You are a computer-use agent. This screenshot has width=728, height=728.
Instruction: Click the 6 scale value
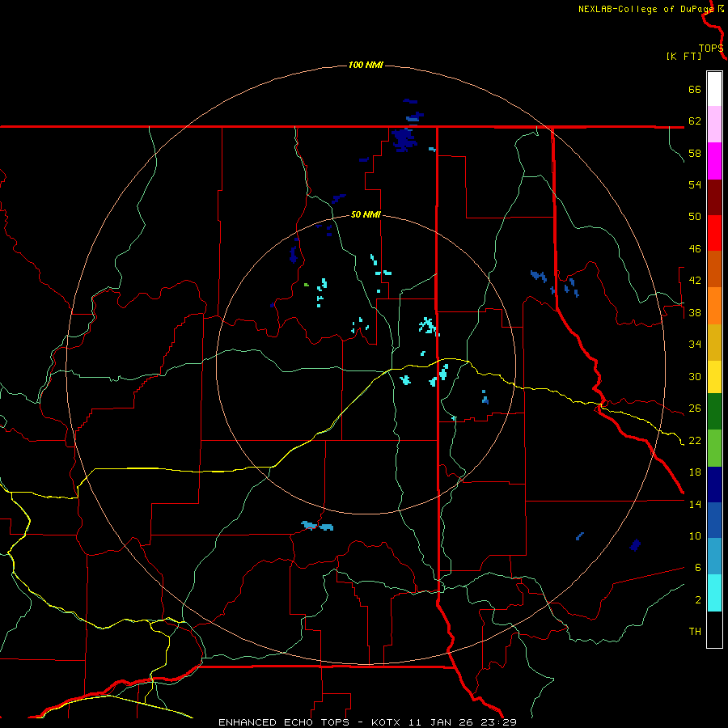point(697,568)
